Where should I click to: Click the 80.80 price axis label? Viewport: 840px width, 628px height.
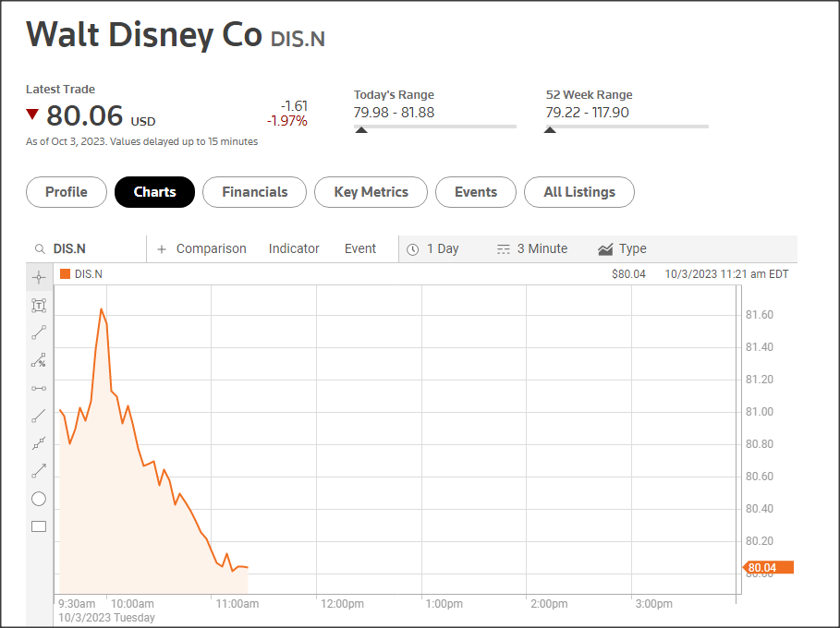[x=760, y=444]
